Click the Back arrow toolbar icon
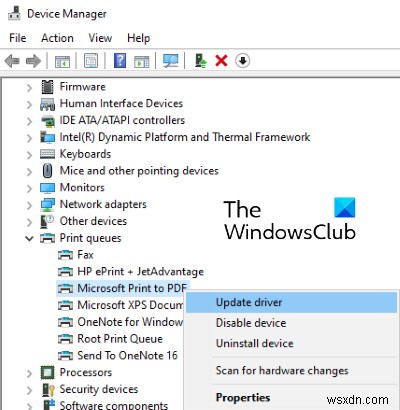 13,61
